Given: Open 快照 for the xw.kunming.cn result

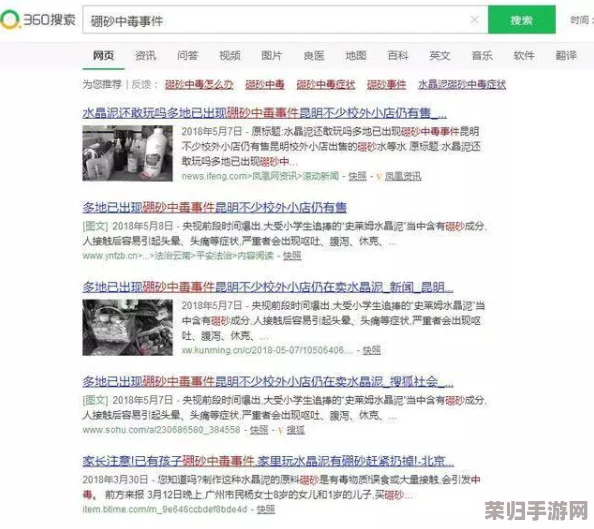Looking at the screenshot, I should click(371, 350).
